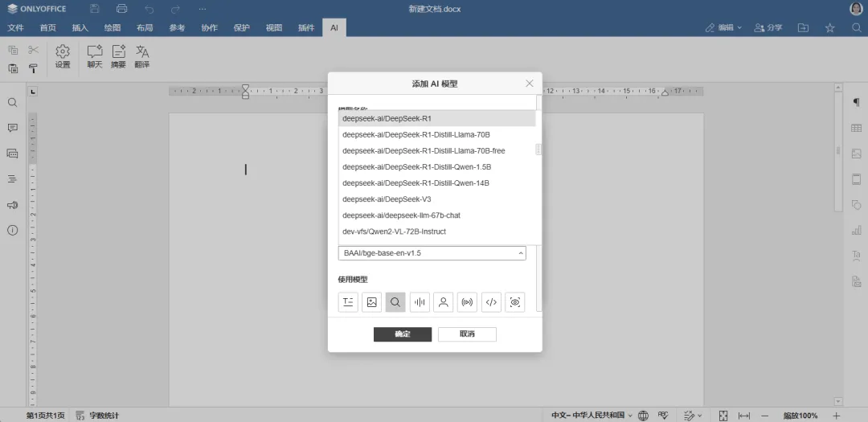Open the search panel in left sidebar
The height and width of the screenshot is (422, 868).
12,102
